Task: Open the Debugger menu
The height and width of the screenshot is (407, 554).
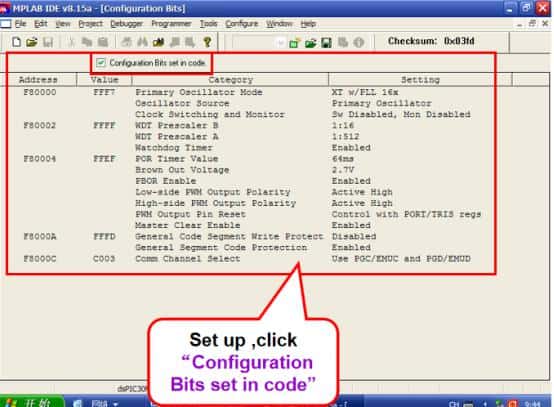Action: click(126, 24)
